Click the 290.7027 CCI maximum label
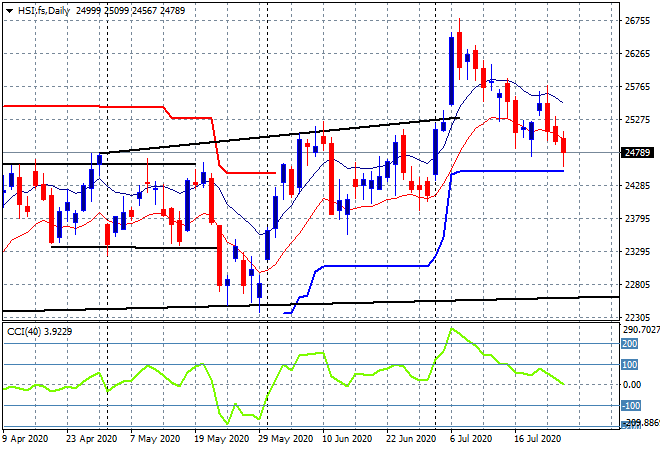The height and width of the screenshot is (450, 660). click(641, 330)
